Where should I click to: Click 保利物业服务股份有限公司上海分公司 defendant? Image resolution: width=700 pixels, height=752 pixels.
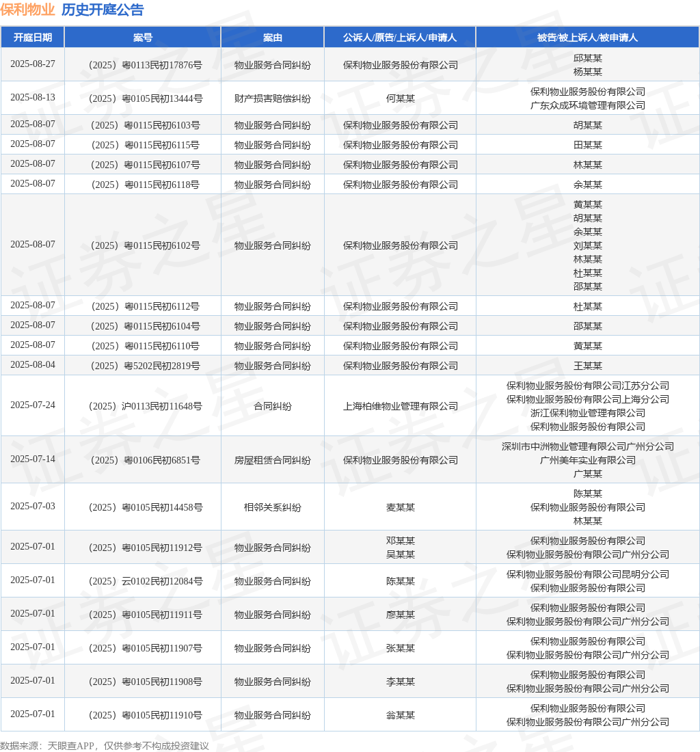tap(587, 399)
